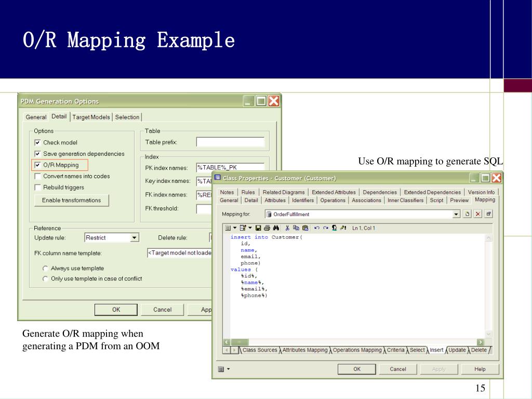Click Cancel in Class Properties dialog
Image resolution: width=532 pixels, height=399 pixels.
397,369
